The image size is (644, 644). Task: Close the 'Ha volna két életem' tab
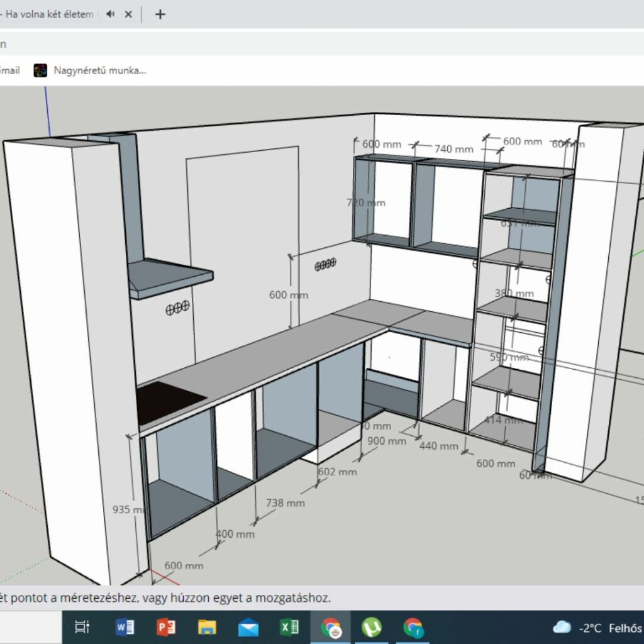pos(128,14)
